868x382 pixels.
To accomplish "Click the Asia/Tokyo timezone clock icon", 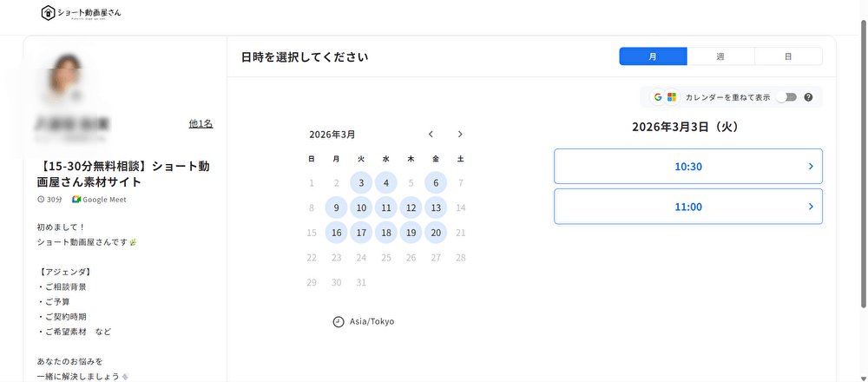I will [339, 321].
